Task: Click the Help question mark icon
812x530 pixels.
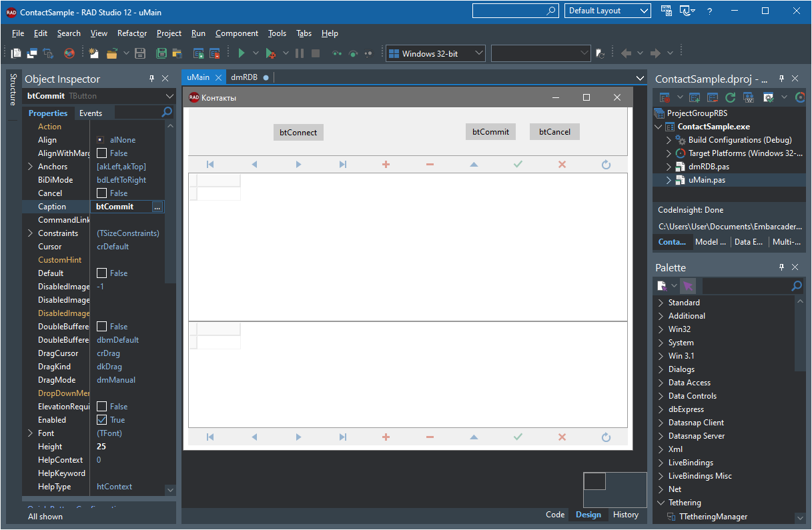Action: 709,11
